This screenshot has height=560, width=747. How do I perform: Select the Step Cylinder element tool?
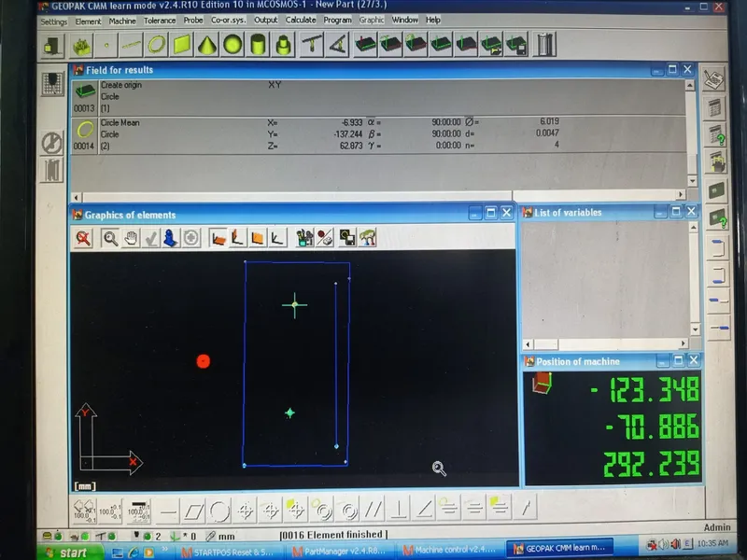(x=283, y=45)
